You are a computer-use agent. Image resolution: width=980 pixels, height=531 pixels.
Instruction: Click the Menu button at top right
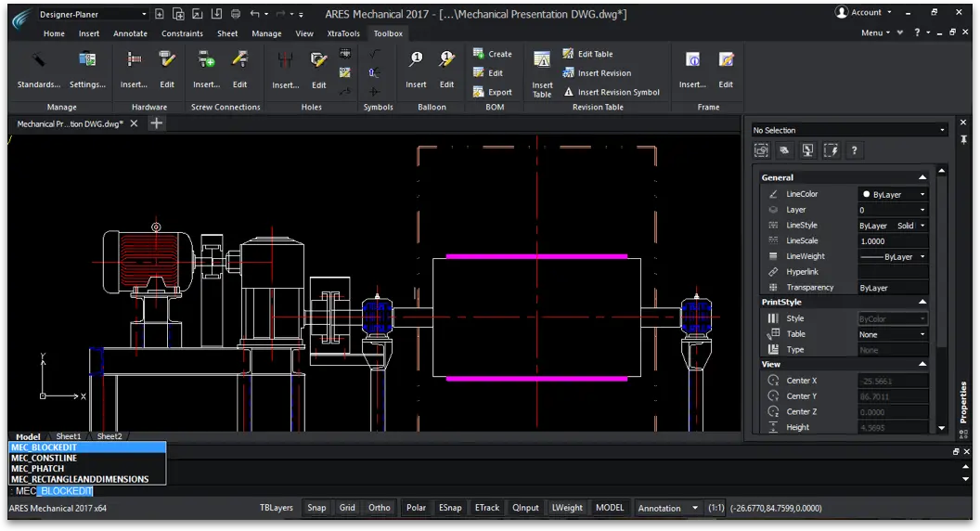pos(875,32)
